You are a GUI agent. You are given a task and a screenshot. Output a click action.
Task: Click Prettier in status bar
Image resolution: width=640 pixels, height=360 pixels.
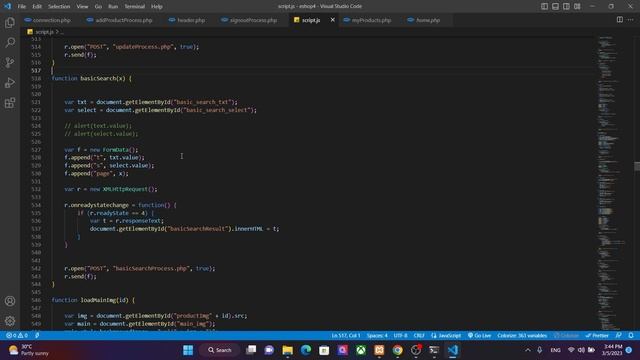click(x=597, y=336)
